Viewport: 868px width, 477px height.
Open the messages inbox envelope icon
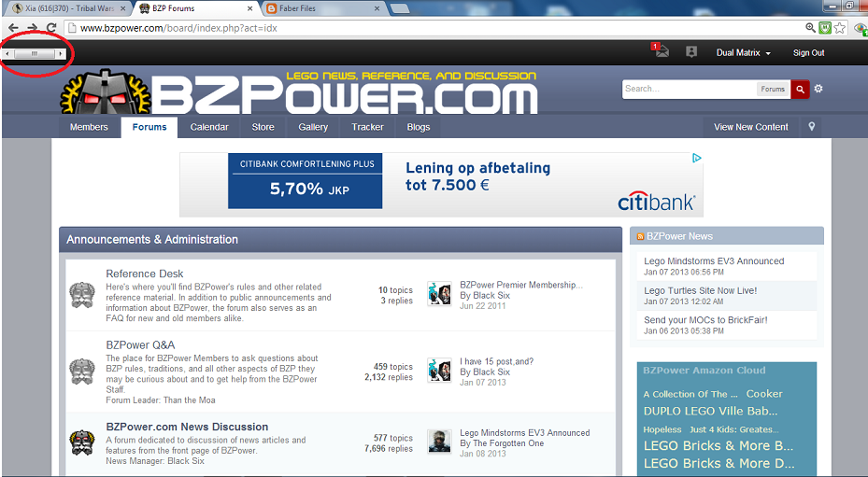tap(661, 51)
